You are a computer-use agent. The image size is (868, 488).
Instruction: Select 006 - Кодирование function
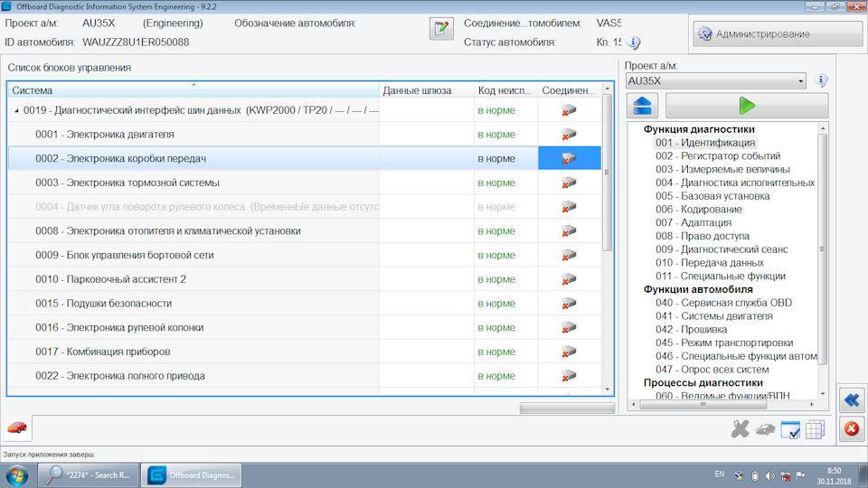tap(699, 209)
